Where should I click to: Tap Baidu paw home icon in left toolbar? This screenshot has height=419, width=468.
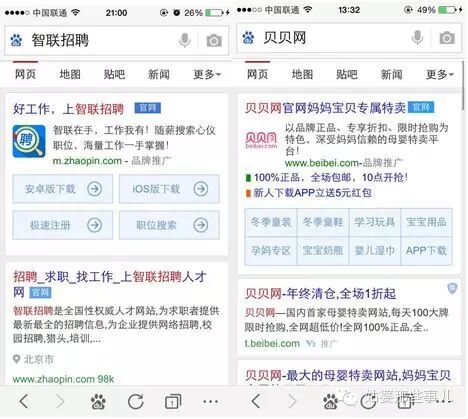tap(98, 402)
